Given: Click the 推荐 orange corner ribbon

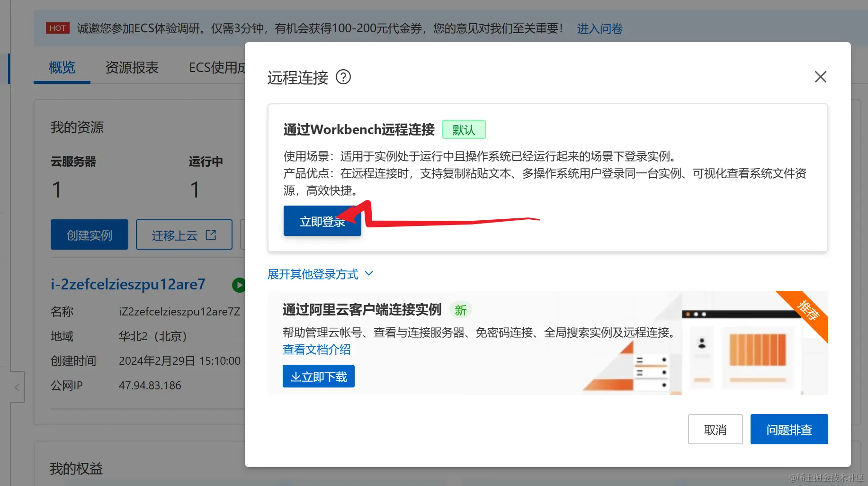Looking at the screenshot, I should pyautogui.click(x=808, y=311).
